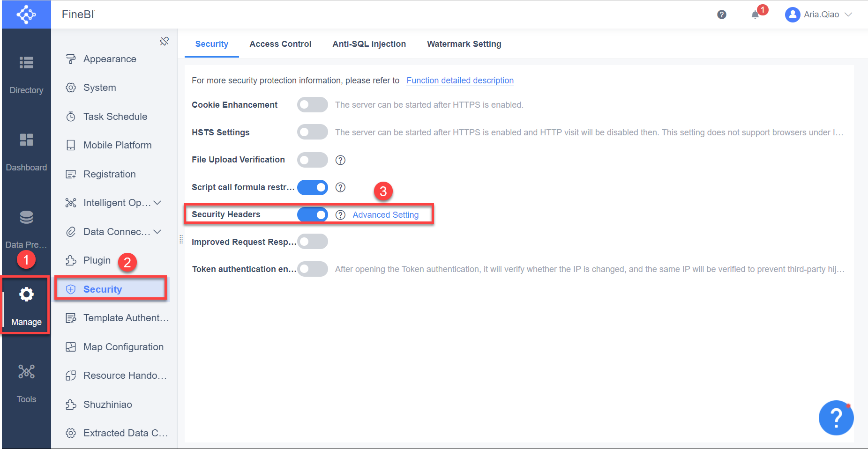
Task: Enable Cookie Enhancement
Action: point(313,104)
